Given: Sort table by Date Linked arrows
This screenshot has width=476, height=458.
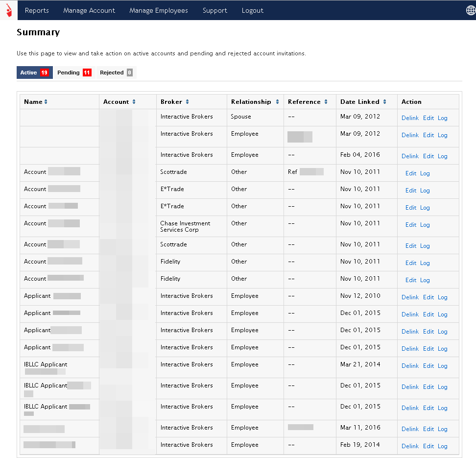Looking at the screenshot, I should (384, 102).
